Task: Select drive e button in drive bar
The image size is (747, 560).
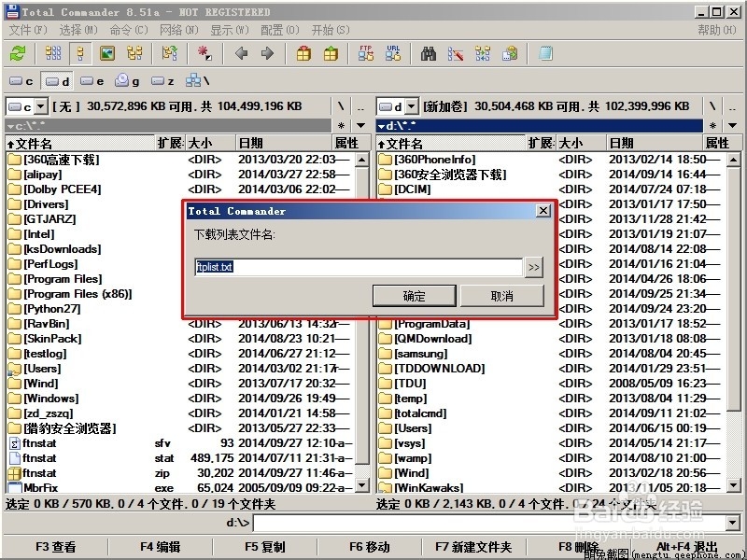Action: pyautogui.click(x=92, y=81)
